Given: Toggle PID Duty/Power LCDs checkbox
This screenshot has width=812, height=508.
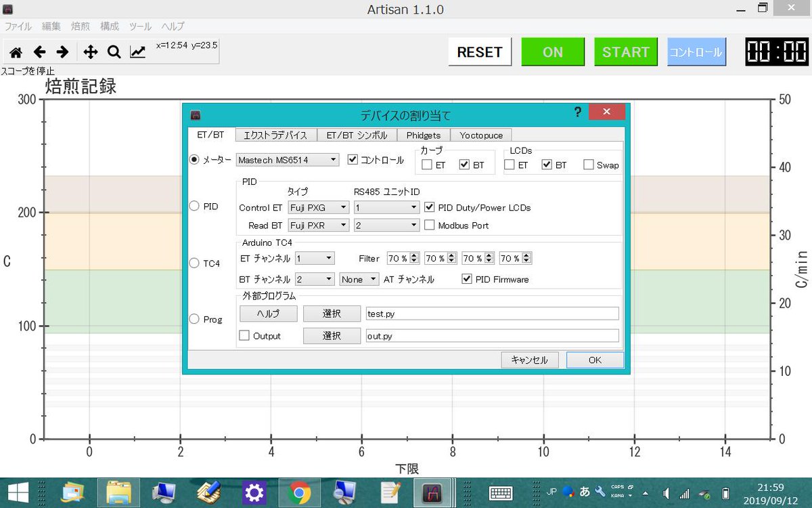Looking at the screenshot, I should point(429,207).
